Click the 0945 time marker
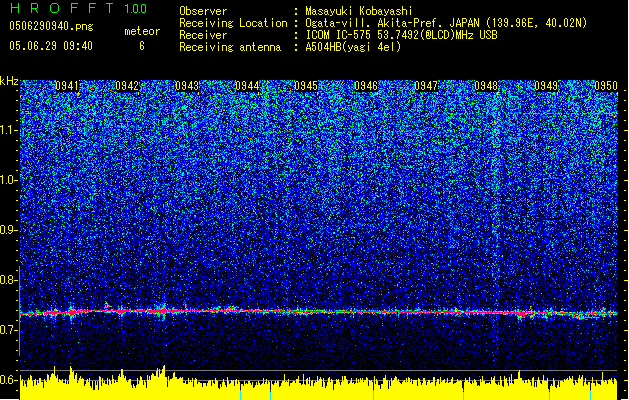Image resolution: width=629 pixels, height=400 pixels. tap(306, 86)
